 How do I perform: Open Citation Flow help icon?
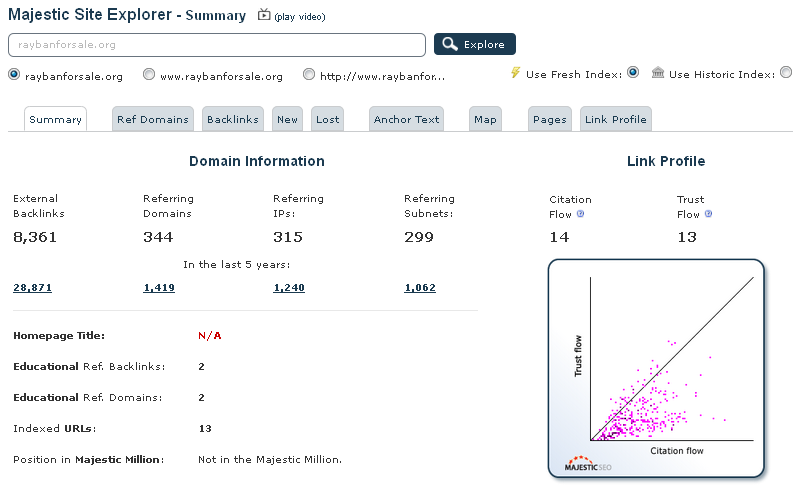(x=580, y=214)
